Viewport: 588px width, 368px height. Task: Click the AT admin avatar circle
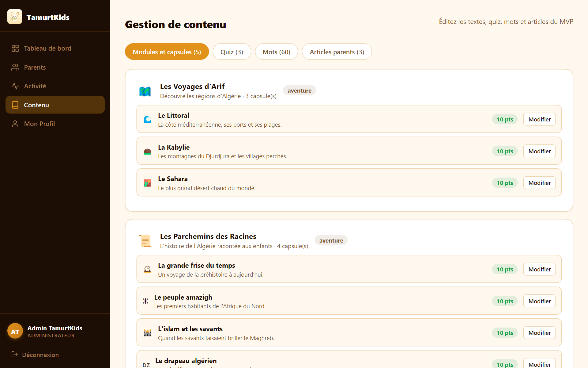click(x=15, y=331)
